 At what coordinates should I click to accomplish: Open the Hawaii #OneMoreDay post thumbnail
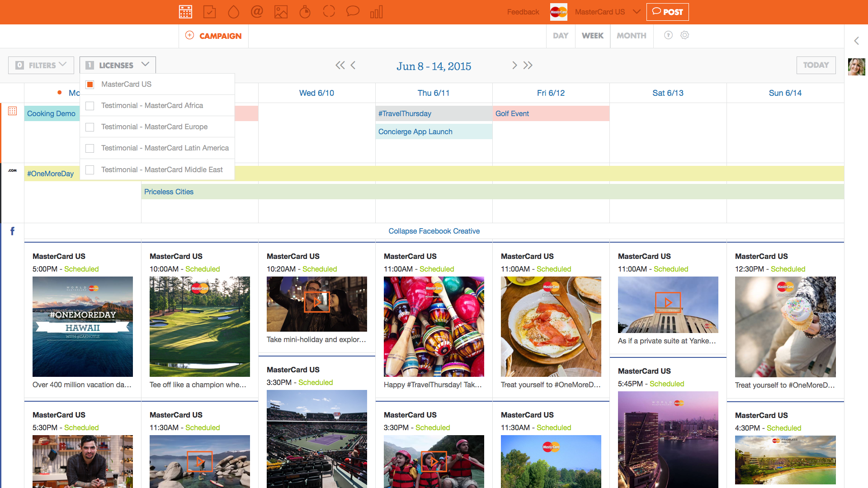pyautogui.click(x=83, y=326)
